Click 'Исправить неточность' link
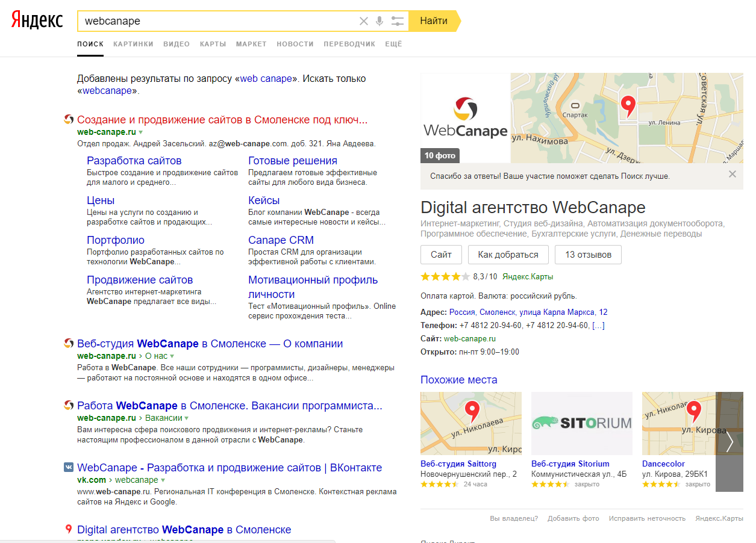 [647, 518]
